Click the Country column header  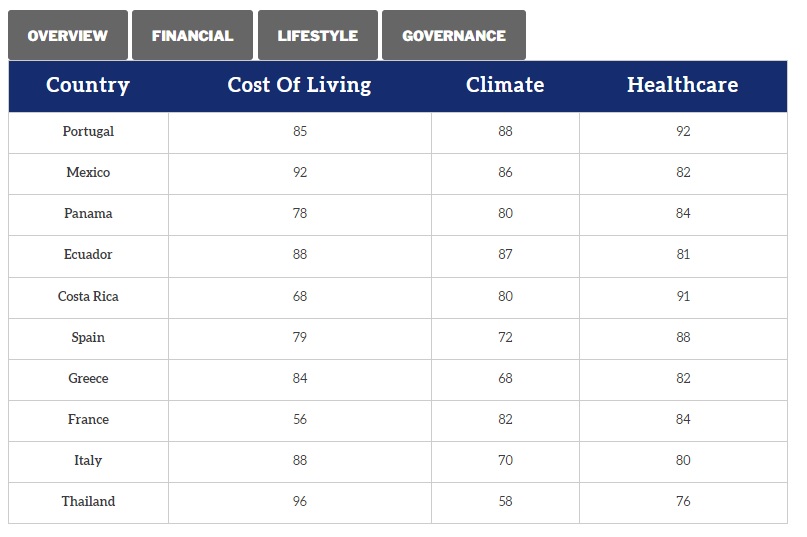point(88,85)
